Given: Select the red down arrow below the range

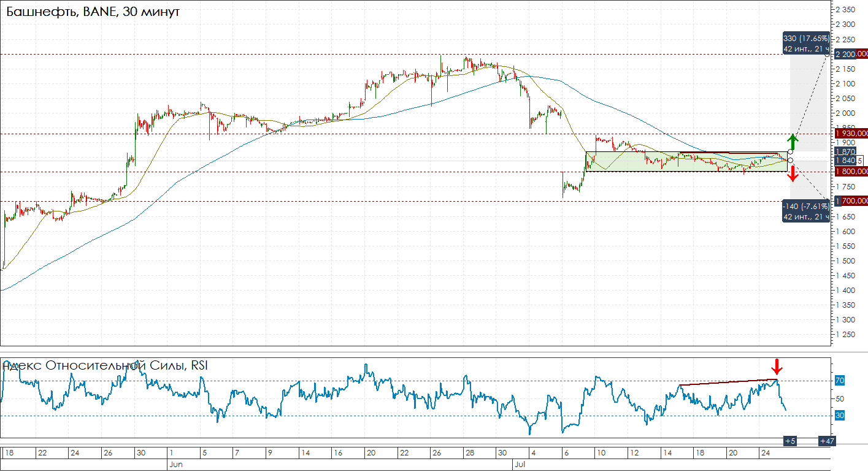Looking at the screenshot, I should coord(792,173).
